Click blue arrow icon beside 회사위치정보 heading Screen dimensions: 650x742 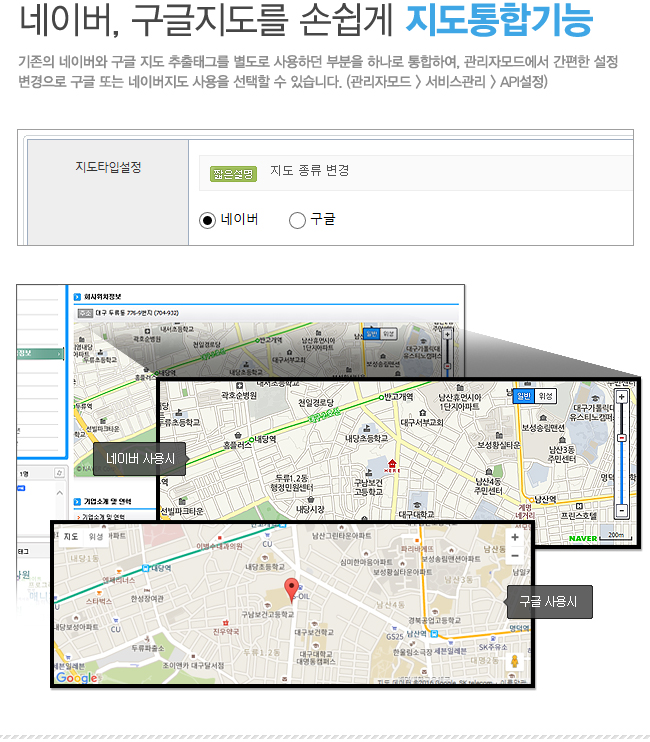[x=77, y=297]
